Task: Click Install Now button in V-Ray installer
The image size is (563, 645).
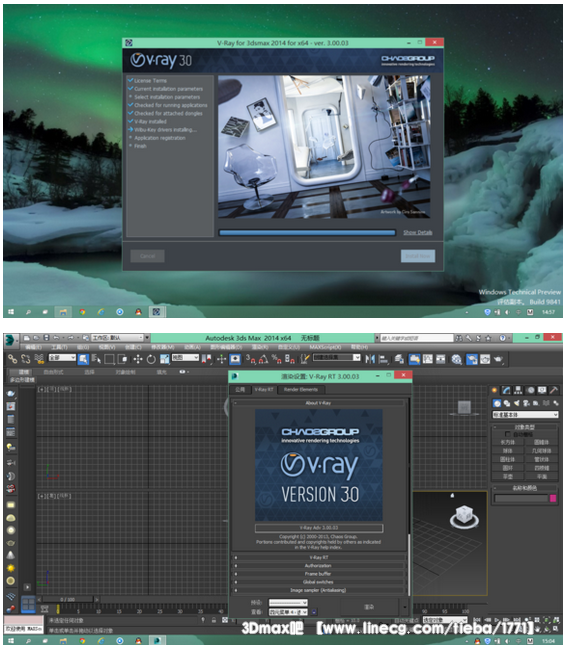Action: click(x=418, y=256)
